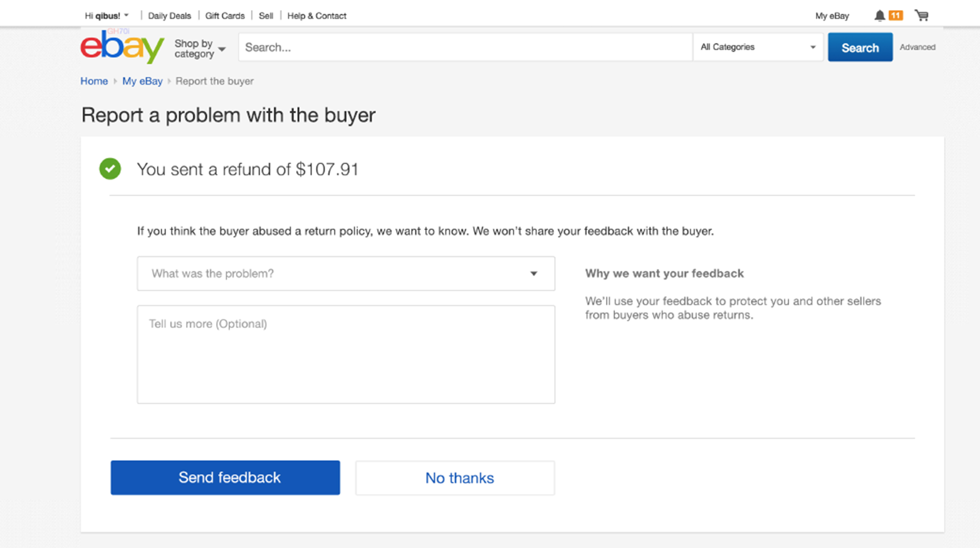This screenshot has width=980, height=548.
Task: Click the Home breadcrumb link
Action: pyautogui.click(x=94, y=81)
